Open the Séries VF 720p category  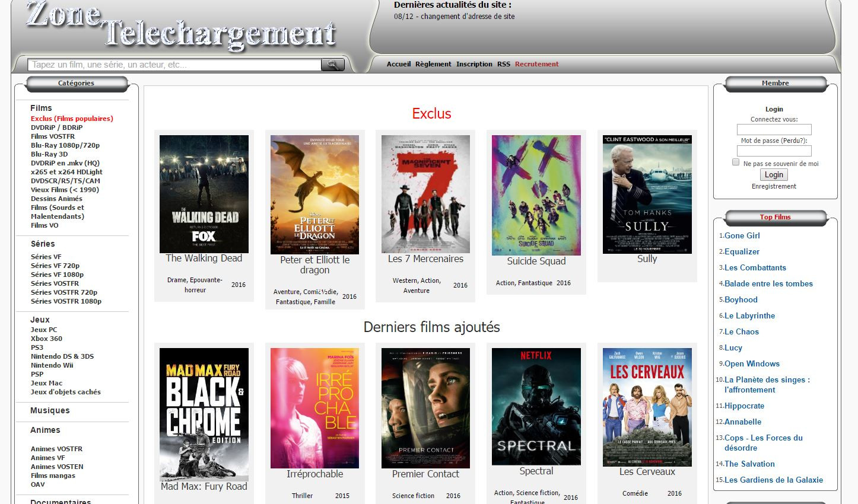point(55,266)
